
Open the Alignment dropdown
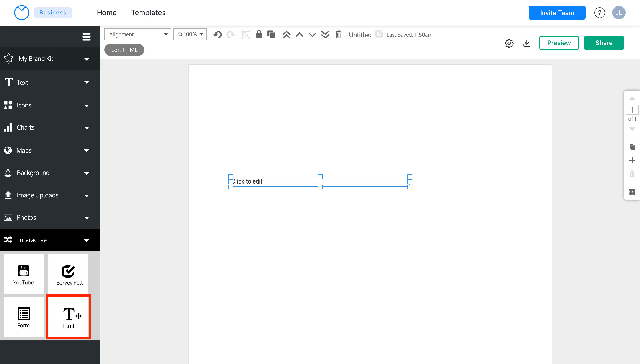pyautogui.click(x=138, y=34)
